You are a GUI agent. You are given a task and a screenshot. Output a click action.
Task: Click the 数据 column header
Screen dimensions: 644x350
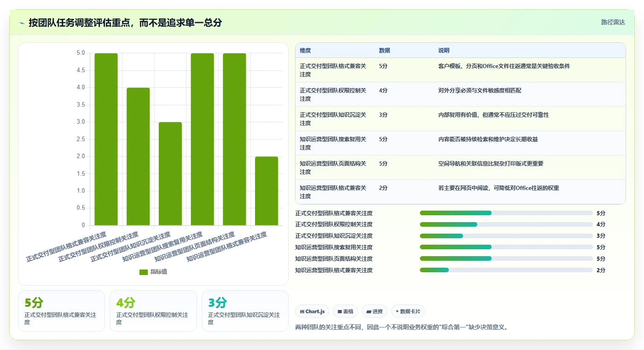coord(384,51)
